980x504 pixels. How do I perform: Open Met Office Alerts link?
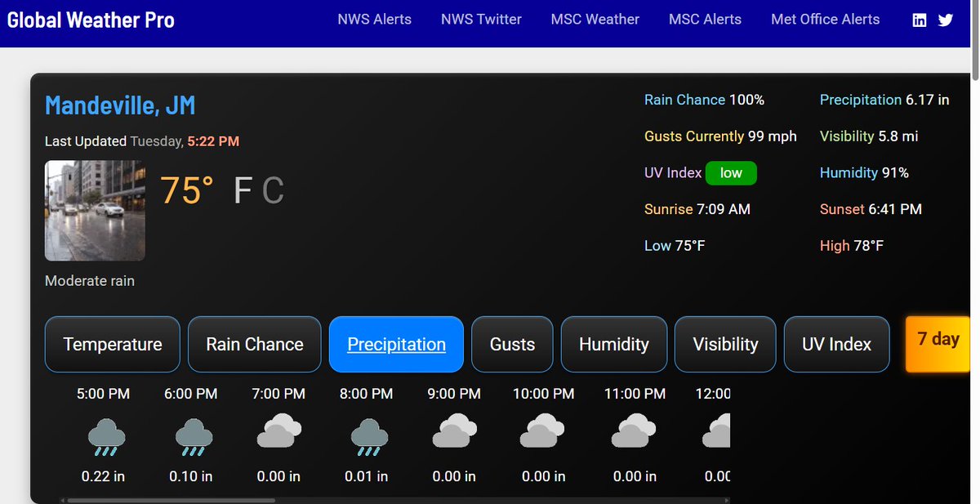pyautogui.click(x=826, y=20)
